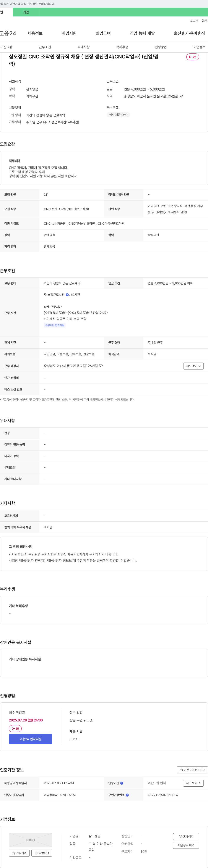Add company to 관심기업 favorites
Viewport: 208px width, 868px height.
point(19,853)
